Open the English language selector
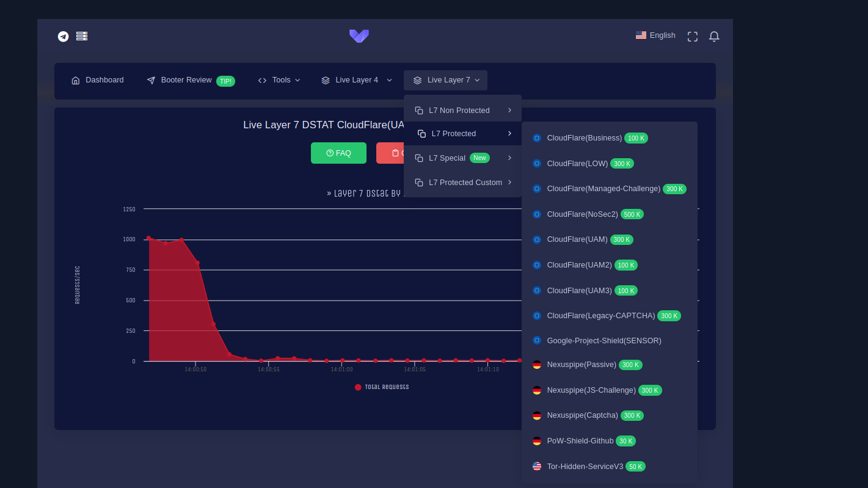868x488 pixels. 655,35
